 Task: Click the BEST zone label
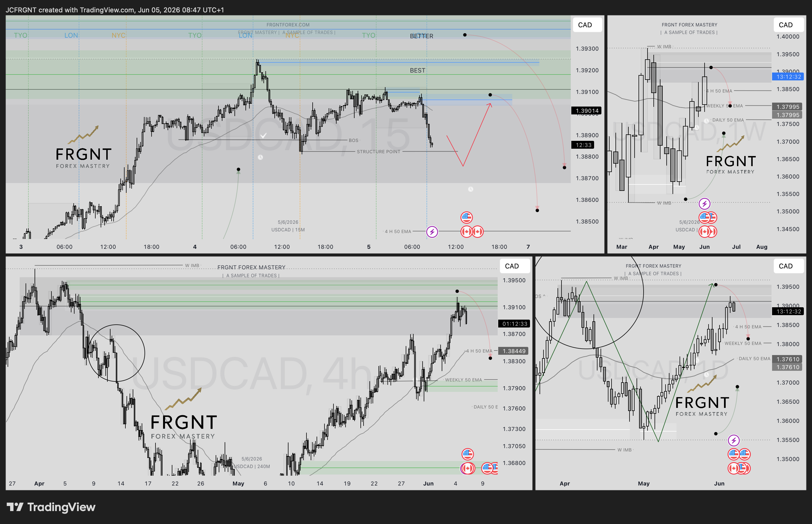[x=417, y=71]
